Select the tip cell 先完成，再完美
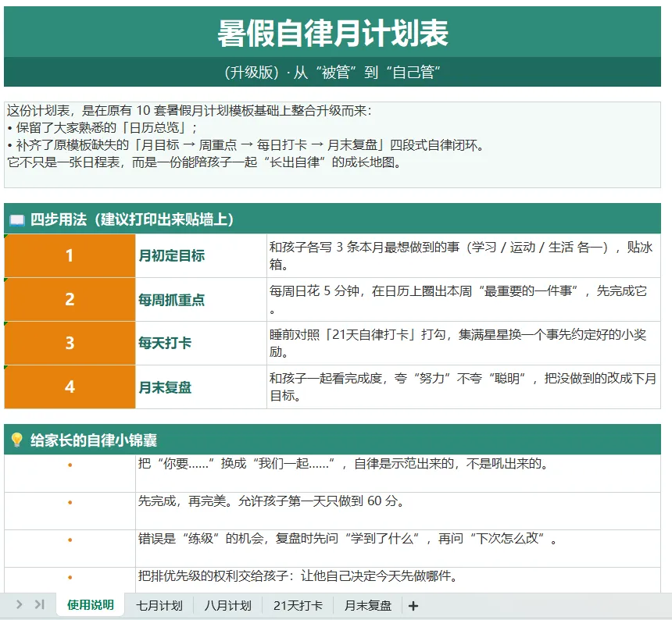Viewport: 672px width, 620px height. [399, 511]
